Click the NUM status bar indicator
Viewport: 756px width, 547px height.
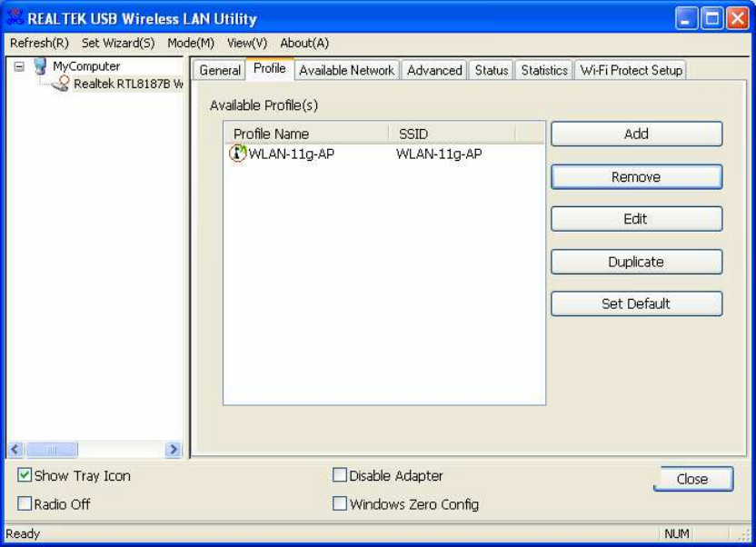pos(676,534)
